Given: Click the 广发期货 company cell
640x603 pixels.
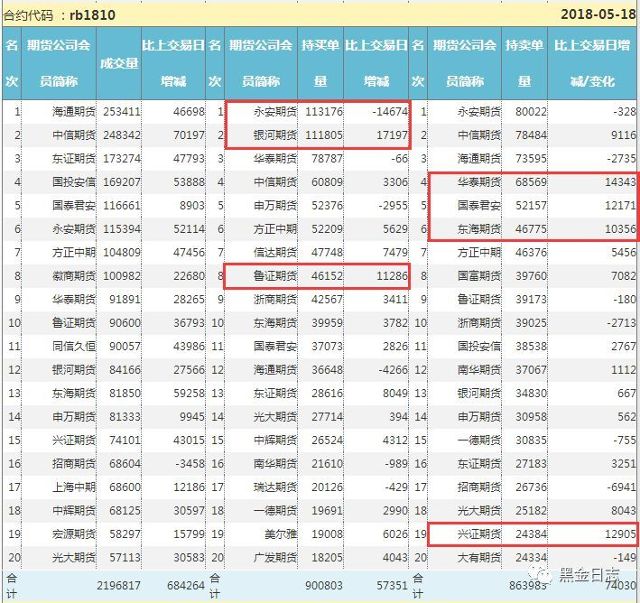Looking at the screenshot, I should click(x=275, y=558).
